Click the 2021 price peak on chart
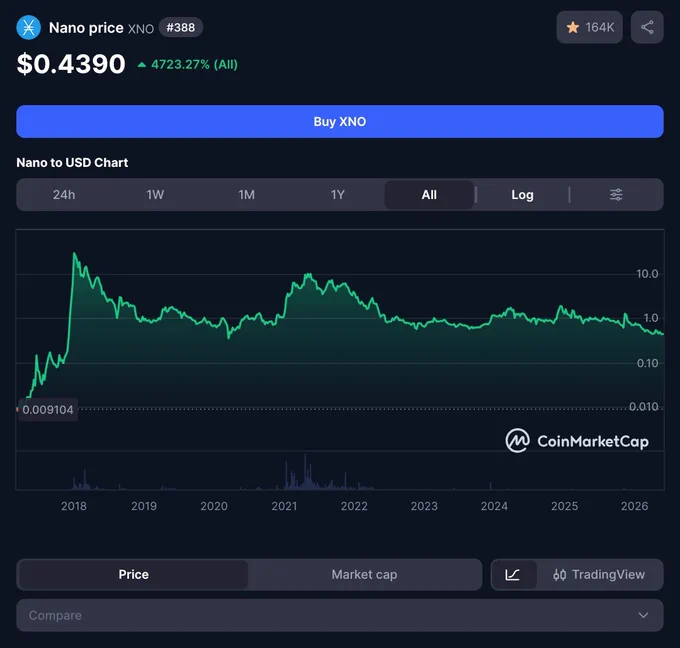This screenshot has width=680, height=648. pyautogui.click(x=308, y=274)
